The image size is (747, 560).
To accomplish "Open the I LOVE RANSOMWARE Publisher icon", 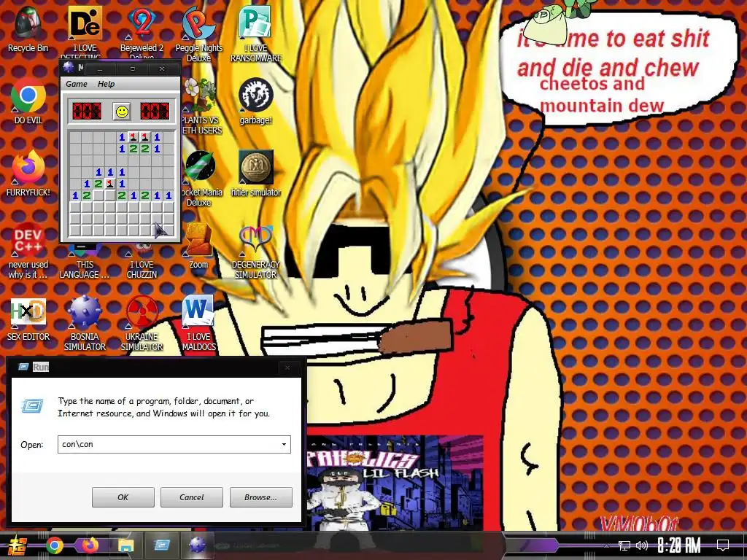I will pos(256,34).
